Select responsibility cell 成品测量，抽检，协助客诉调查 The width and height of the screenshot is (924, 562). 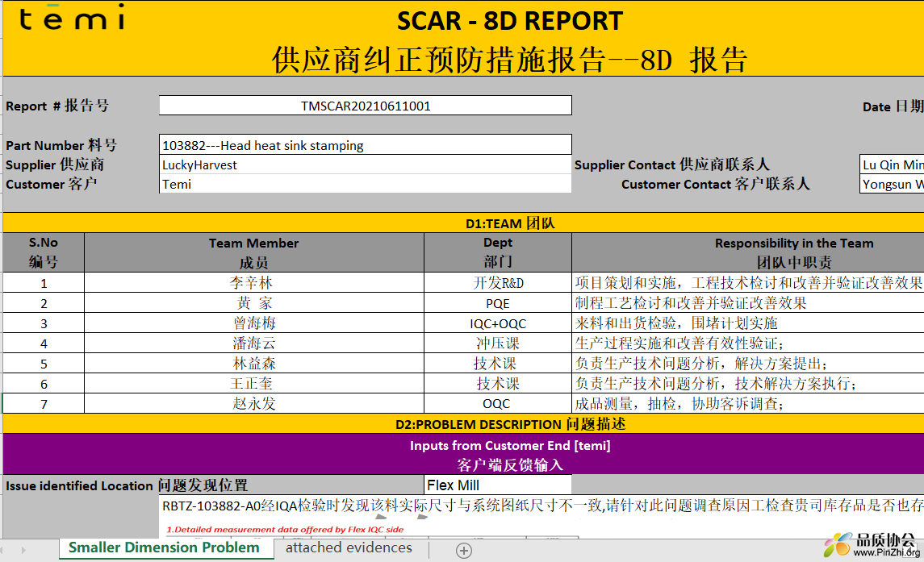[748, 403]
